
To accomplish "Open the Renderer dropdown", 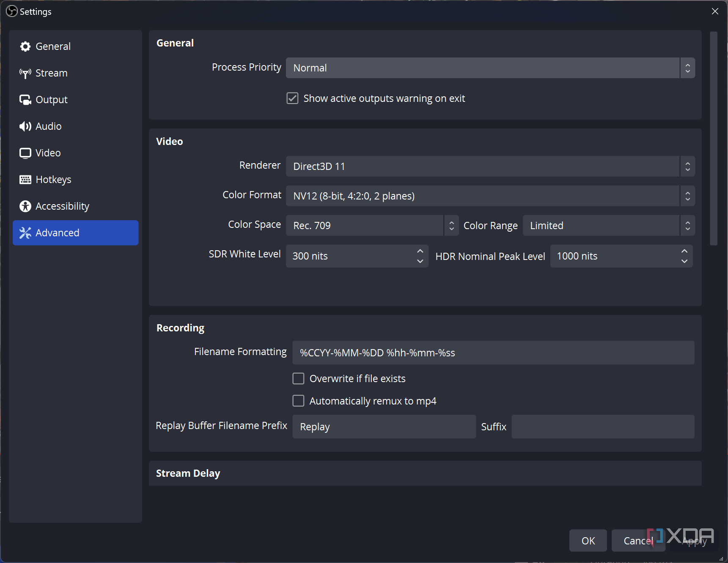I will (x=490, y=167).
